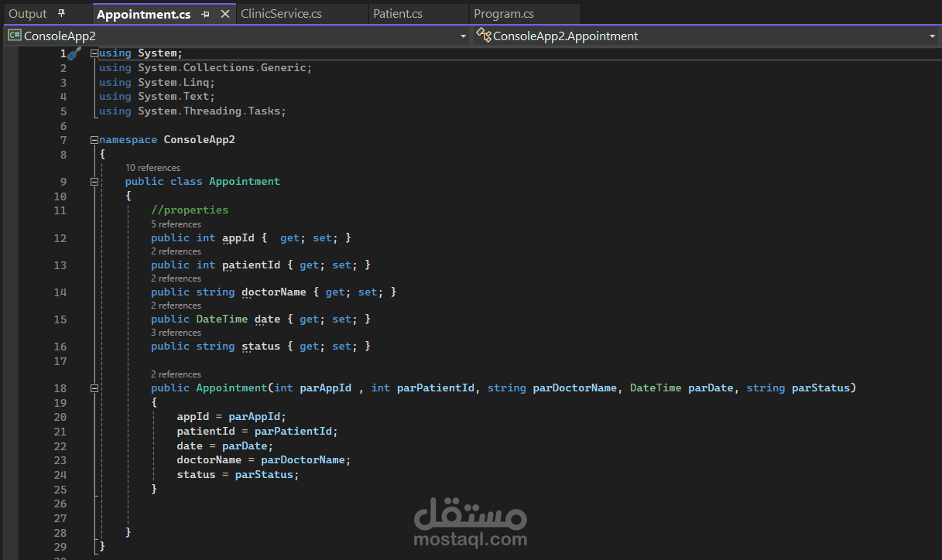Screen dimensions: 942x560
Task: Switch to the ClinicService.cs tab
Action: pyautogui.click(x=281, y=14)
